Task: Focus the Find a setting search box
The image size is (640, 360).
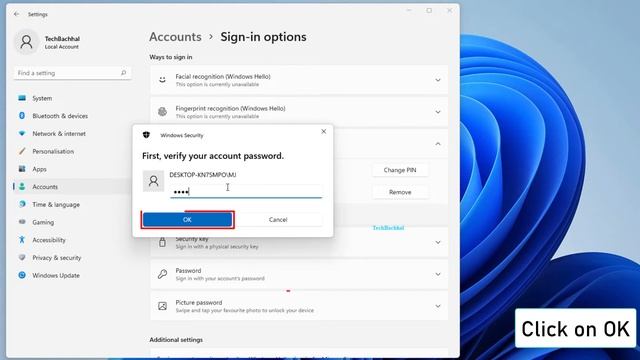Action: click(72, 73)
